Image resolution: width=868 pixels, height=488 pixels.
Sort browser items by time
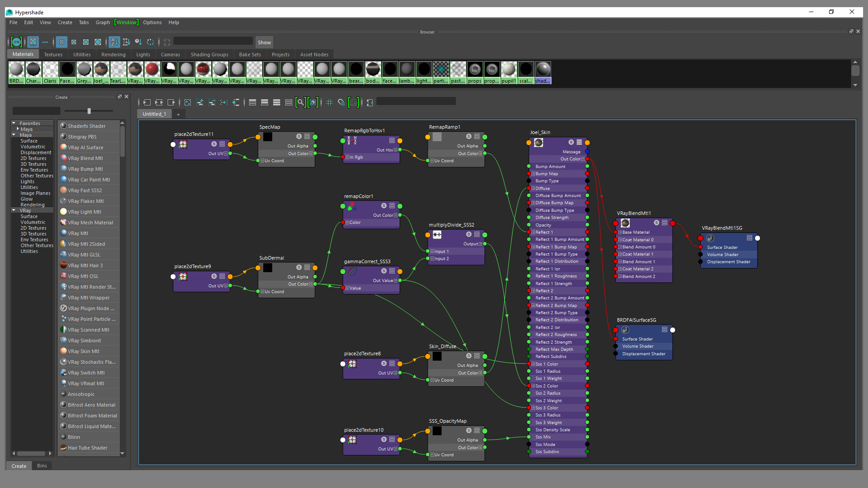139,42
